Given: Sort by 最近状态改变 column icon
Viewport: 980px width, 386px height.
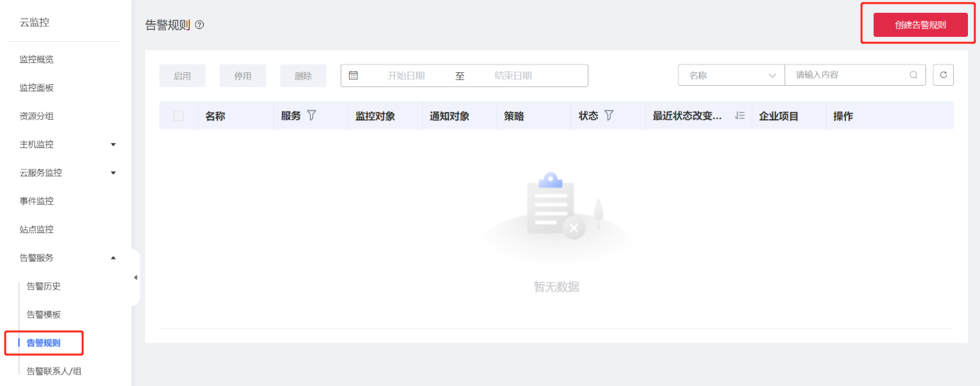Looking at the screenshot, I should coord(740,115).
